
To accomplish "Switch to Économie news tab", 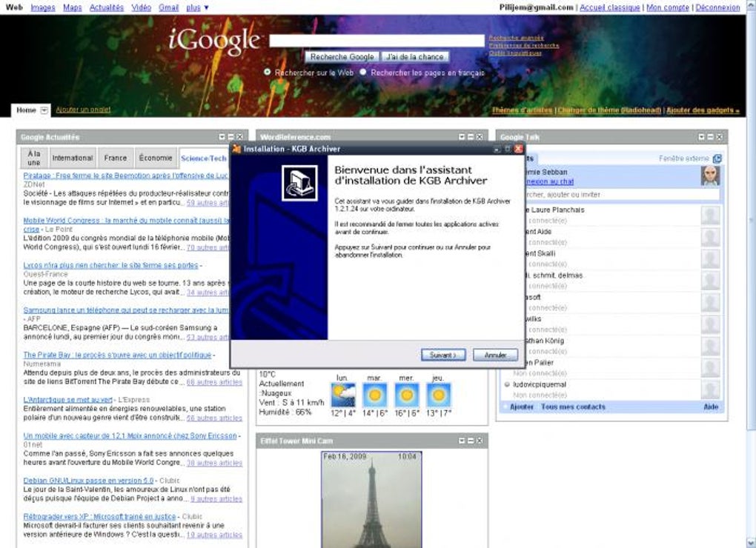I will pos(155,158).
